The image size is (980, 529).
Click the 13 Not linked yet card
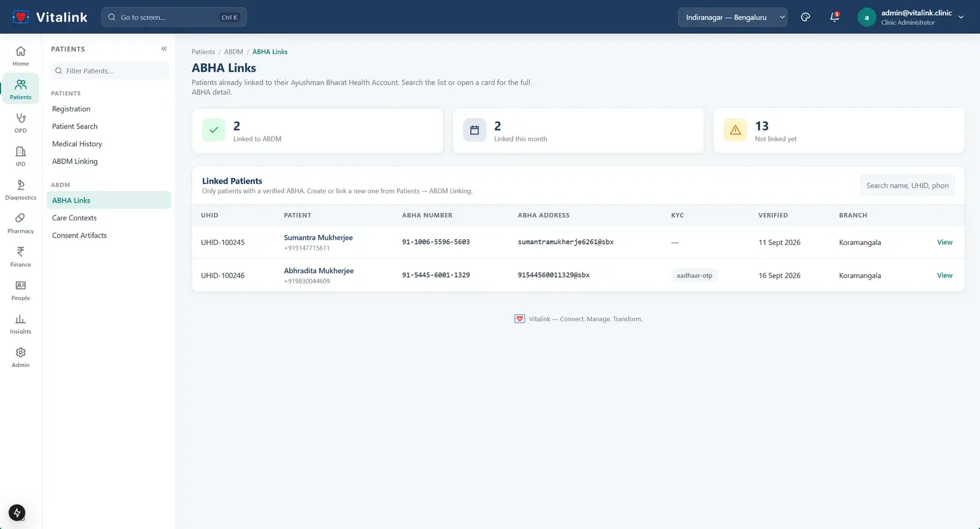tap(839, 130)
